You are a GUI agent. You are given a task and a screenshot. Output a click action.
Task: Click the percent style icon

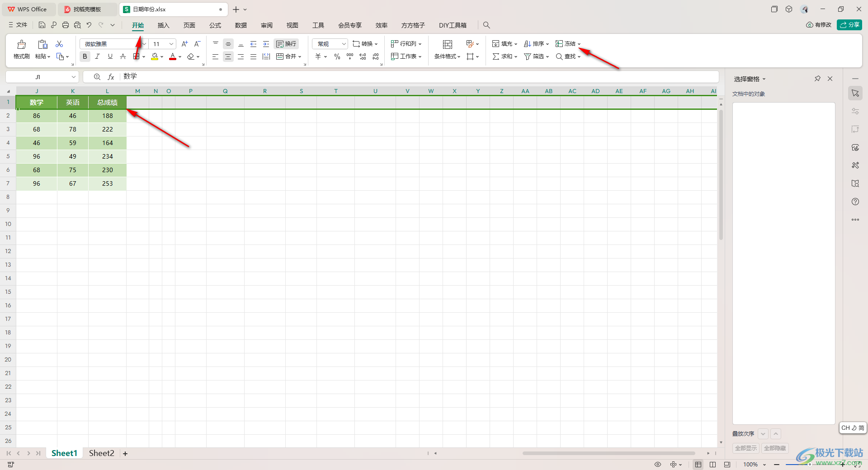[x=337, y=56]
